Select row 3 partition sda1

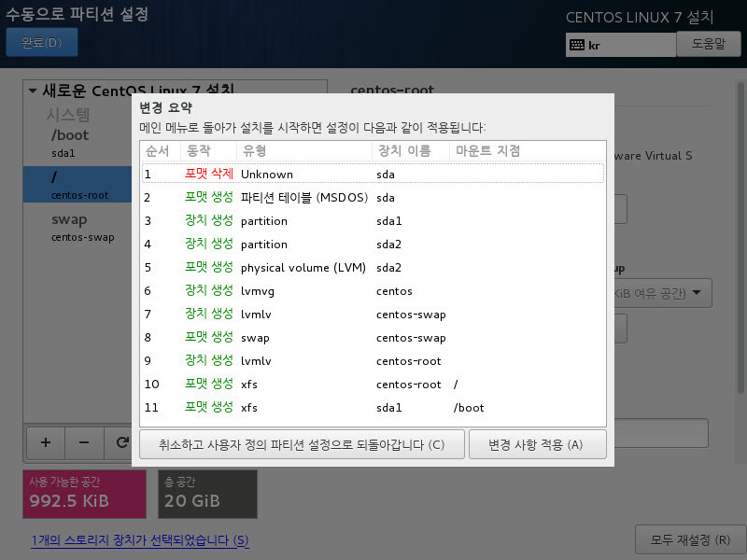373,220
